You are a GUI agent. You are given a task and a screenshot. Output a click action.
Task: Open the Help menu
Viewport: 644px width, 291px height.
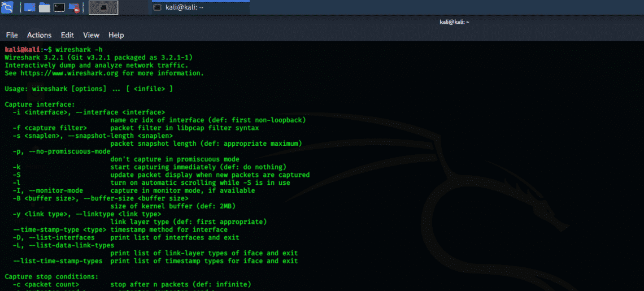click(x=116, y=35)
